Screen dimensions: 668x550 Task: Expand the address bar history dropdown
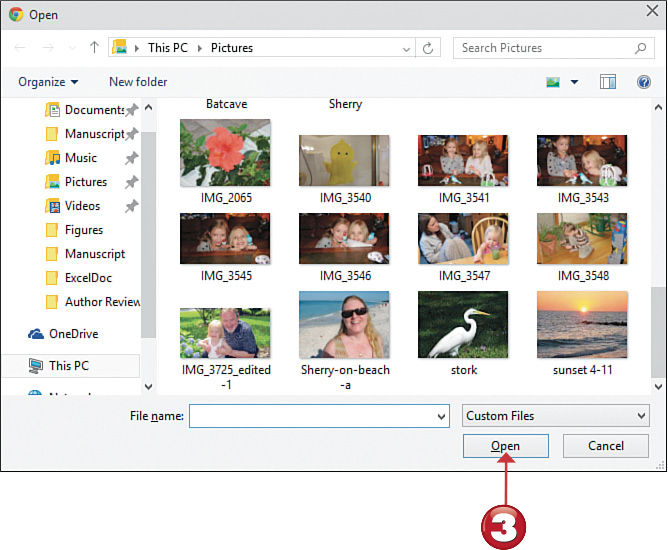pyautogui.click(x=406, y=49)
